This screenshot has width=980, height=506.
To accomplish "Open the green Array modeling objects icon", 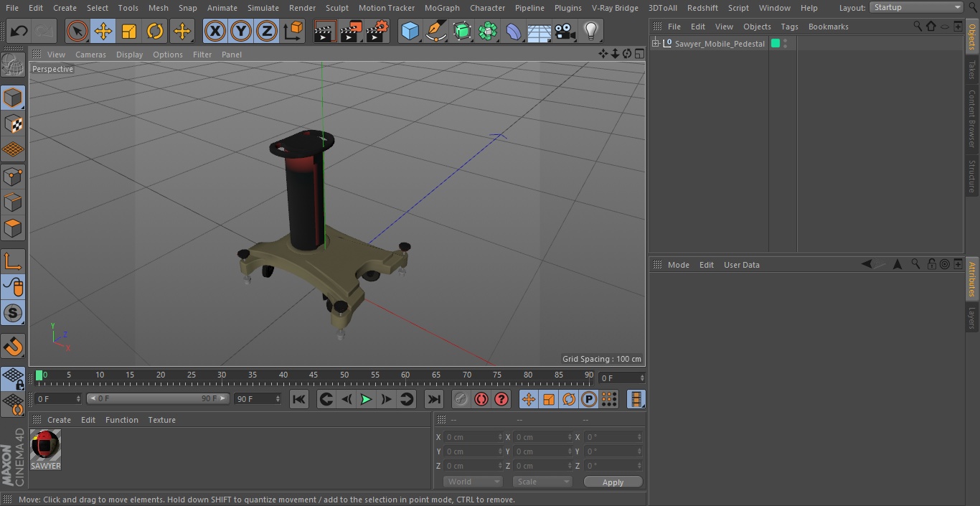I will (x=488, y=31).
